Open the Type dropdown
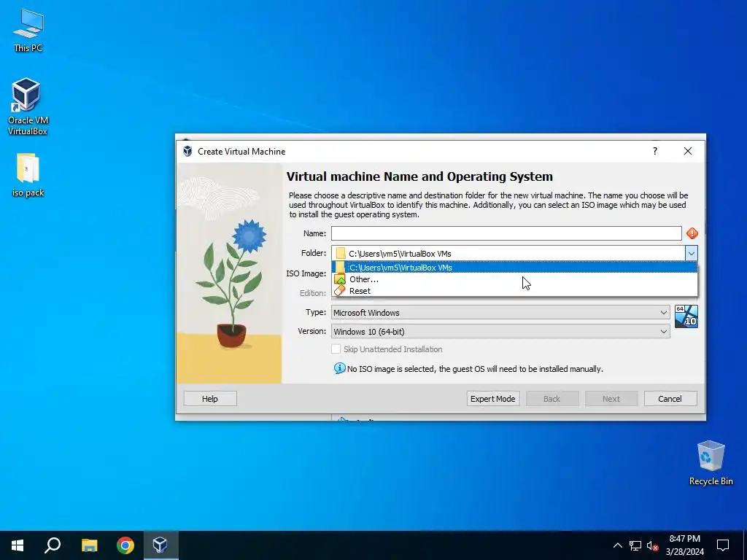 [x=500, y=312]
